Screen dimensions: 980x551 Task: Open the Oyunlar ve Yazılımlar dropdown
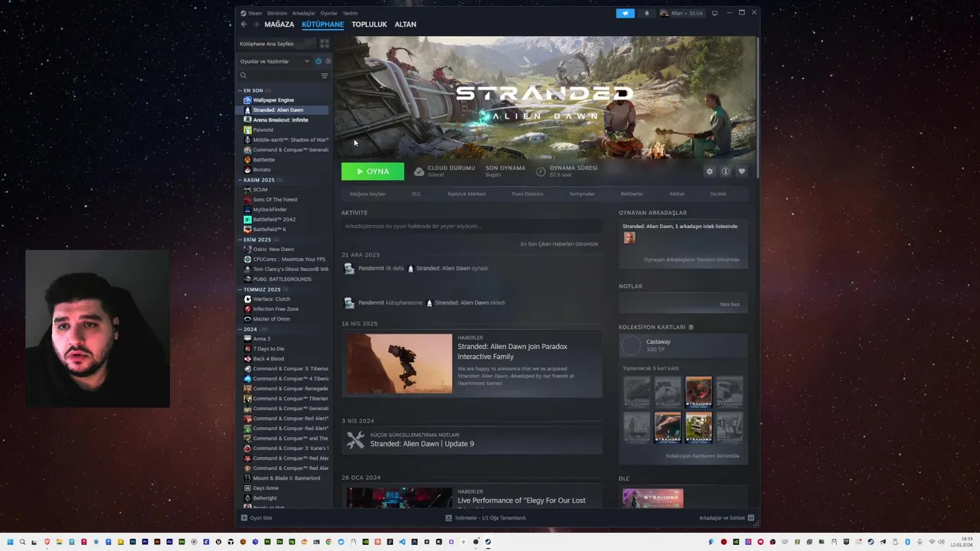tap(275, 61)
